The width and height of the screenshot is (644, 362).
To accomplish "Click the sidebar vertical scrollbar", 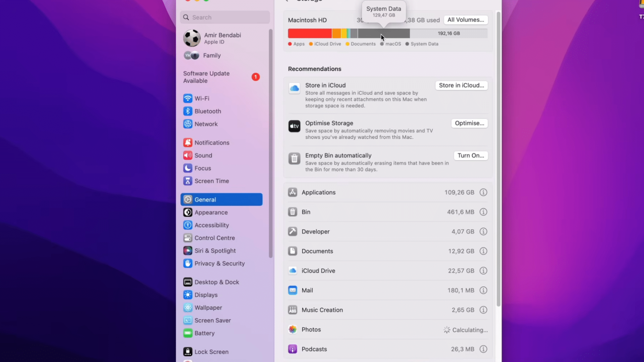I will tap(271, 143).
